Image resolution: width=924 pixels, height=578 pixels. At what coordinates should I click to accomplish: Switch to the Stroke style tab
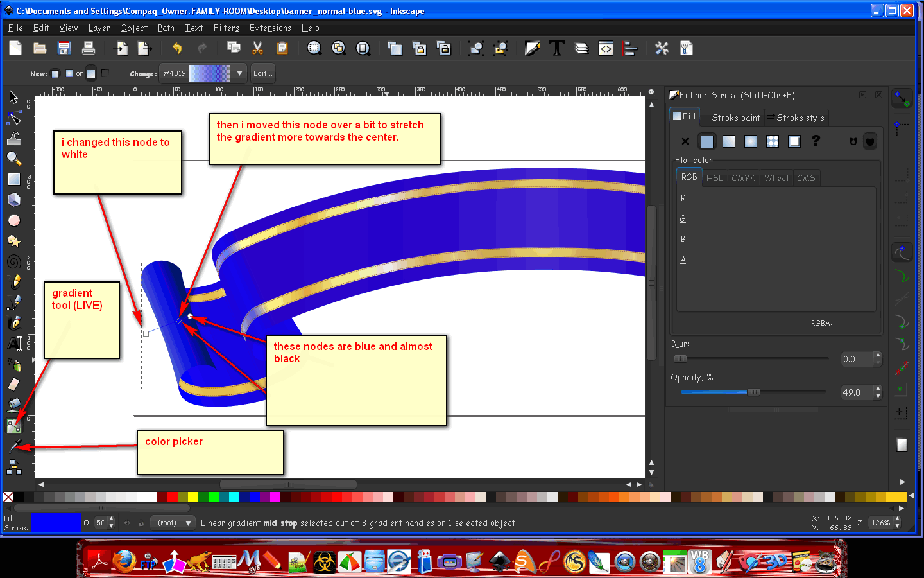pyautogui.click(x=796, y=118)
